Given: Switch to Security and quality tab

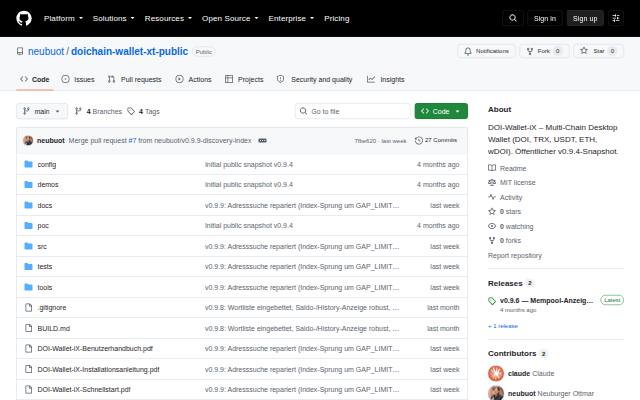Looking at the screenshot, I should (314, 79).
